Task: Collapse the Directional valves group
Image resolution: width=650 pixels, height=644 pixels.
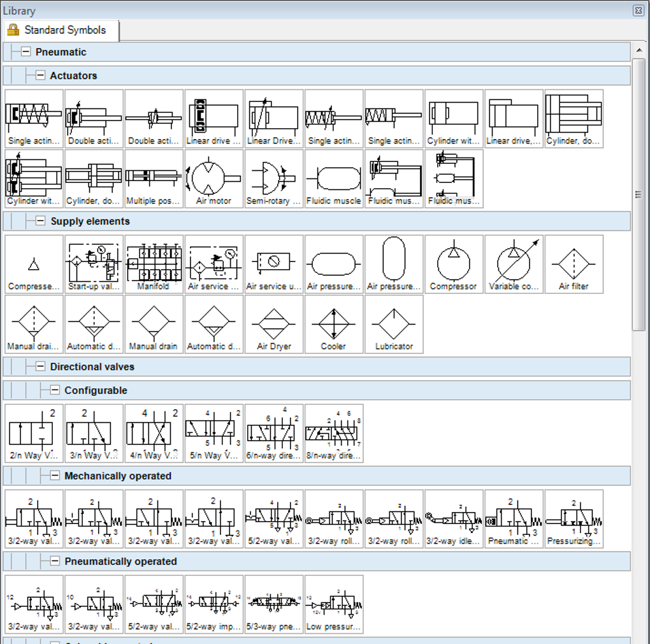Action: click(x=41, y=367)
